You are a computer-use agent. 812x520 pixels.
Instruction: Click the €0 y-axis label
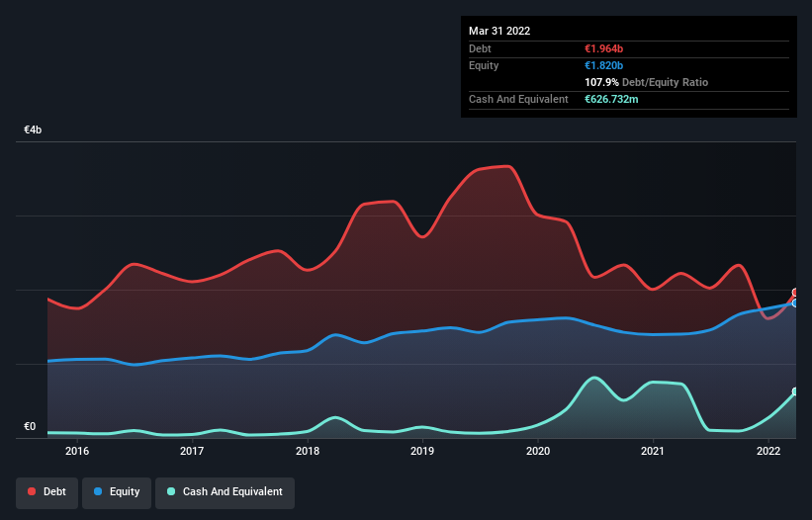click(30, 426)
